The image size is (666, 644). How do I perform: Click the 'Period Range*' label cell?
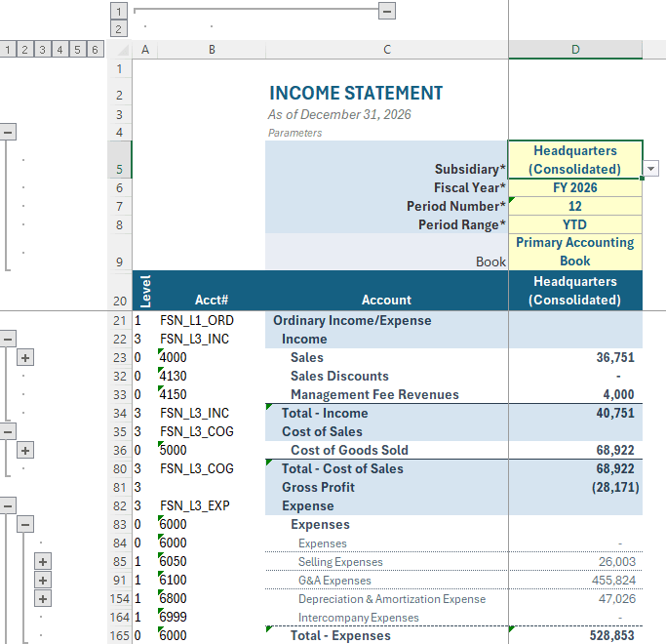click(387, 224)
